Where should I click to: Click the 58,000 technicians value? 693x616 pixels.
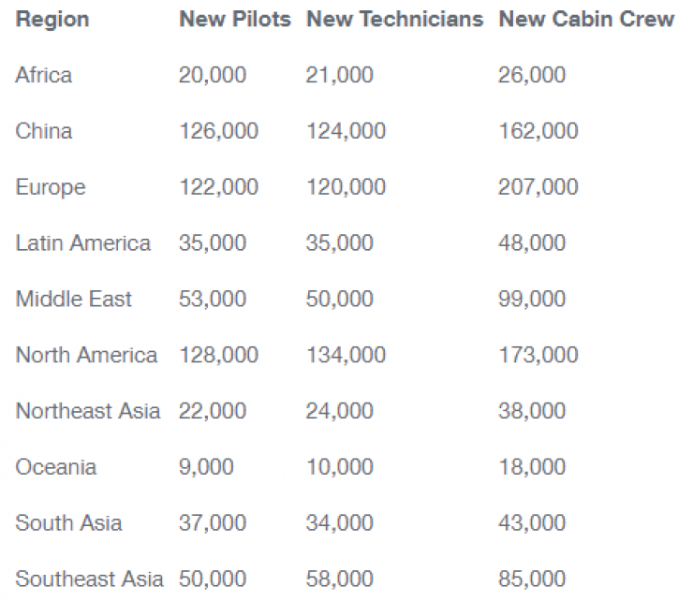(339, 579)
